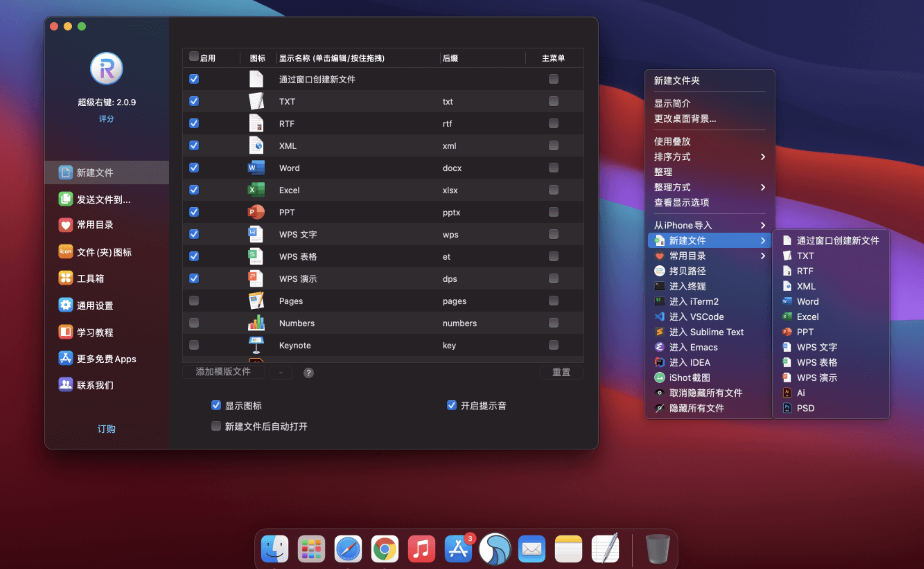This screenshot has height=569, width=924.
Task: Select 拷贝路径 in the context menu
Action: [687, 271]
